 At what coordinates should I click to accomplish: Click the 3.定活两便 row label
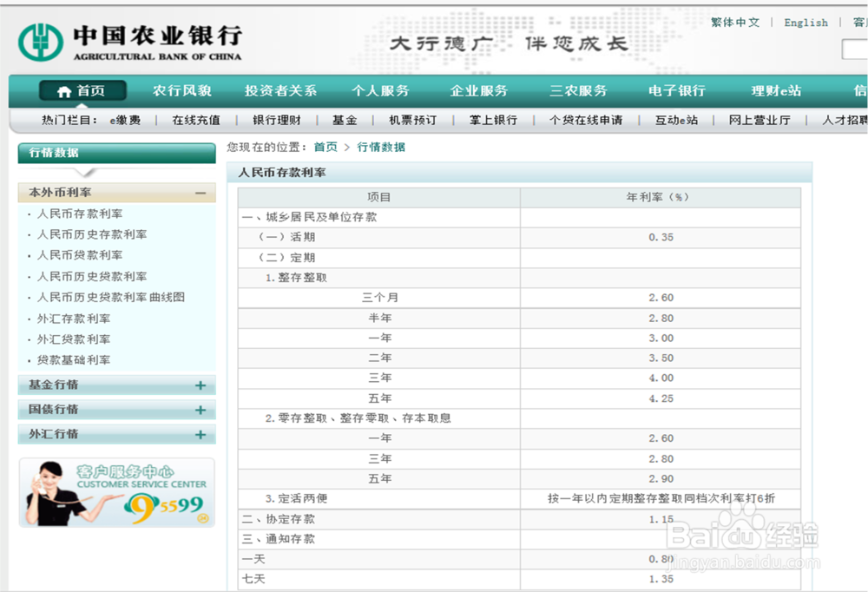pyautogui.click(x=296, y=498)
